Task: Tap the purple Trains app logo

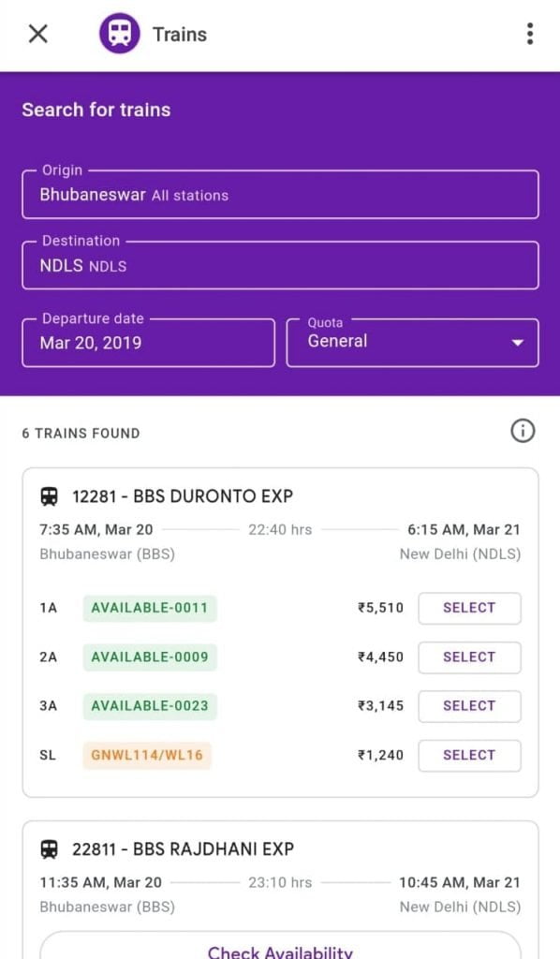Action: click(119, 34)
